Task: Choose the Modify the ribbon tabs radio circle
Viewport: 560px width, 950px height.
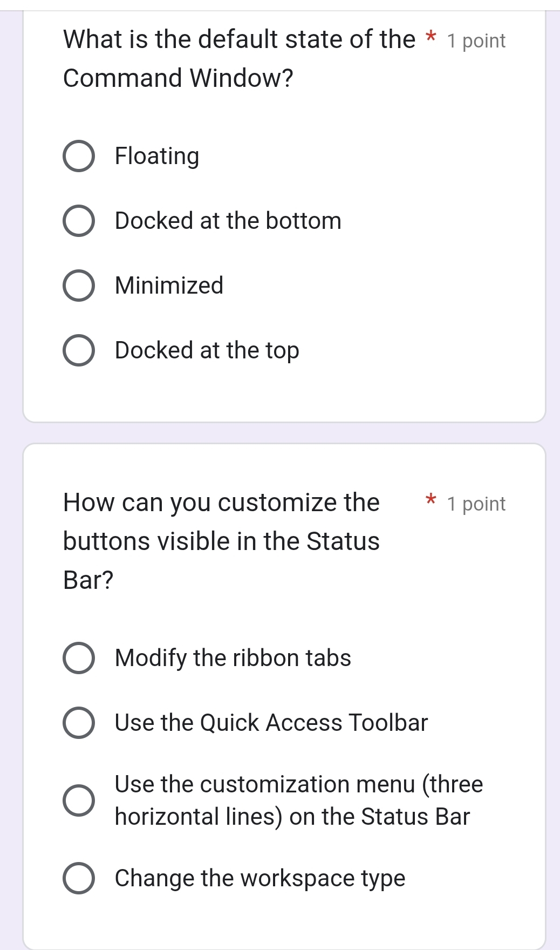Action: tap(79, 658)
